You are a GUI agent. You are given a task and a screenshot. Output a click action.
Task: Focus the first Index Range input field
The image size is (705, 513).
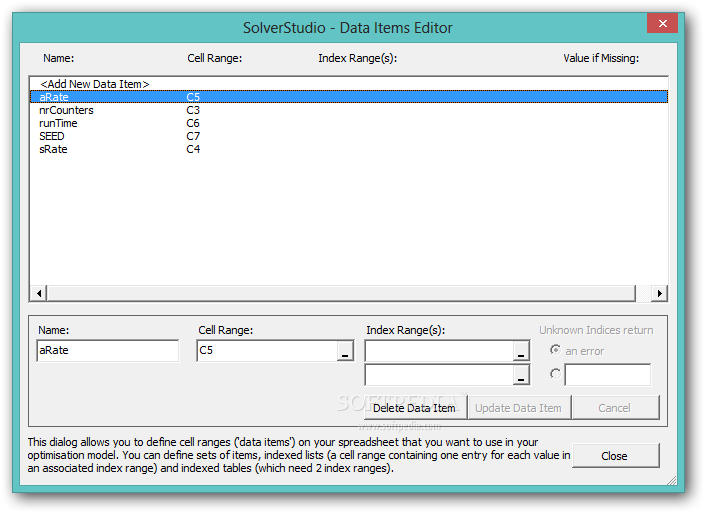click(x=439, y=351)
